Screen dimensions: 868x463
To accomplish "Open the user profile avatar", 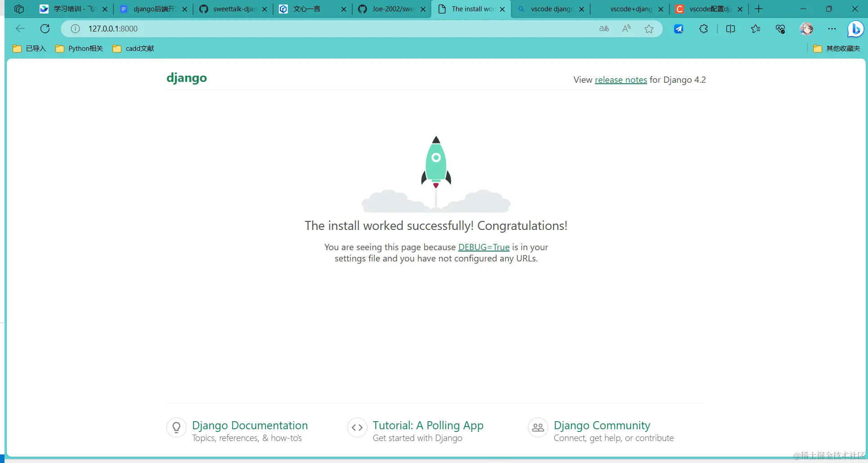I will tap(806, 29).
